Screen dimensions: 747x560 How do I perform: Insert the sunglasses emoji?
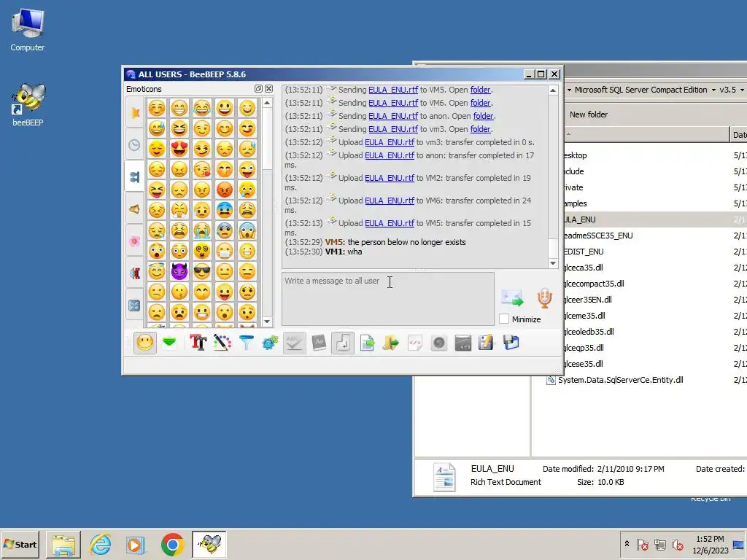(202, 271)
